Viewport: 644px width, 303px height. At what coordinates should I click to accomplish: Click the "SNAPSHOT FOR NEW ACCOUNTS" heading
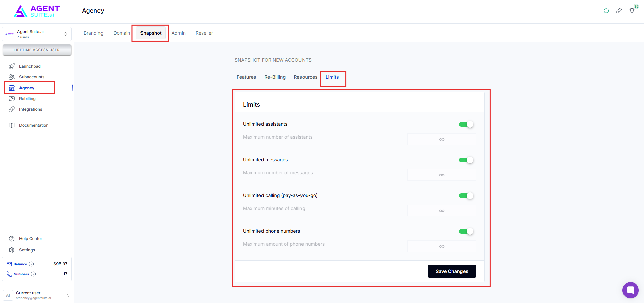pos(273,60)
